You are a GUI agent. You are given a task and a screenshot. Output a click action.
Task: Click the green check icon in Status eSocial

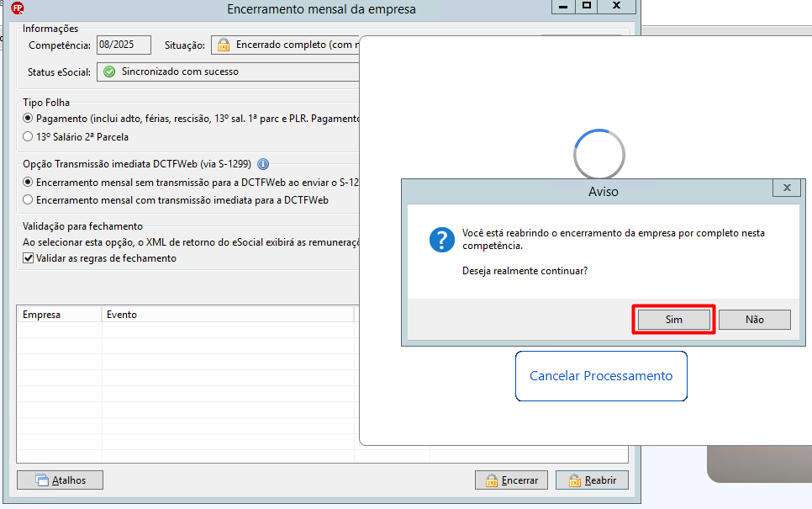[x=109, y=72]
